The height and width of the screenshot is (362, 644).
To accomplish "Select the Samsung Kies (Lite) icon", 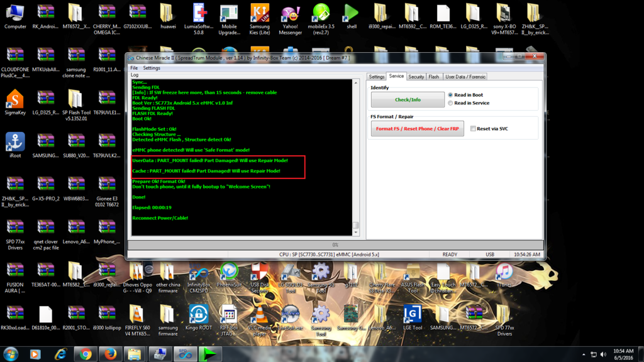I will (x=260, y=19).
